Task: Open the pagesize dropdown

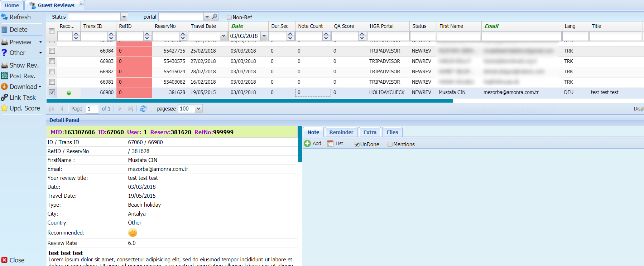Action: 199,109
